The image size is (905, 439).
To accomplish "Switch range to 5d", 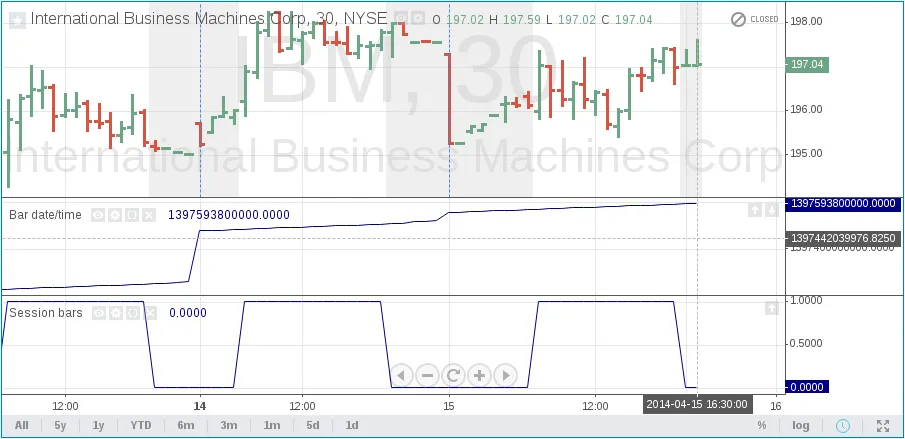I will point(313,425).
